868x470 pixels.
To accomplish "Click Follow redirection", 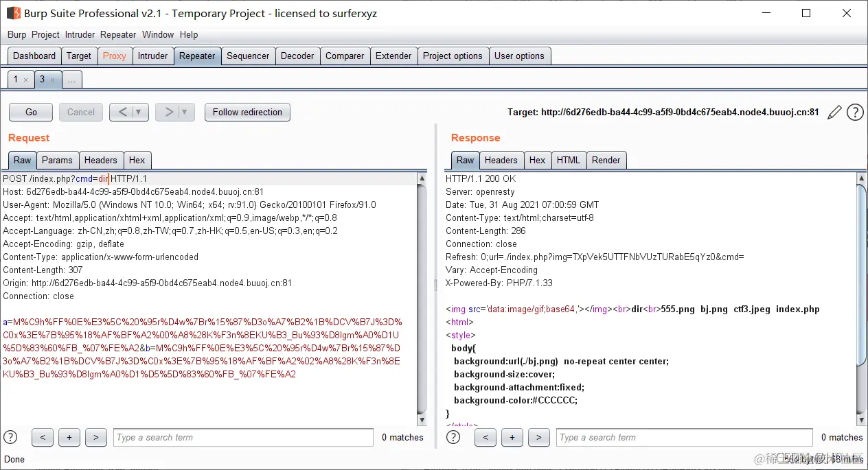I will pyautogui.click(x=247, y=112).
